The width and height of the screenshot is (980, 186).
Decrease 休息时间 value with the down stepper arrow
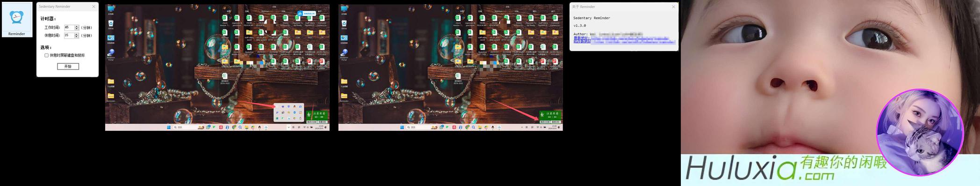[77, 37]
